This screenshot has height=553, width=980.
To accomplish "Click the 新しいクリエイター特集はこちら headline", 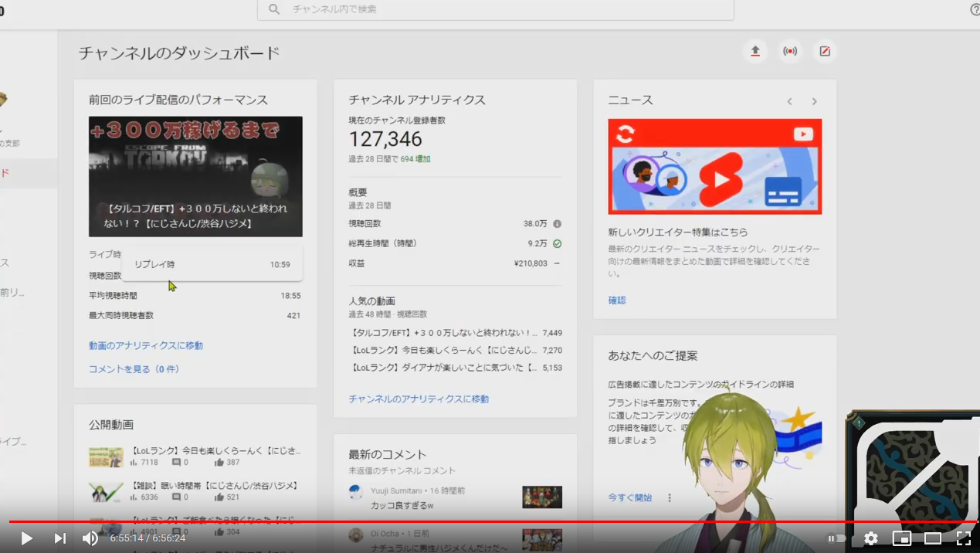I will (x=677, y=232).
